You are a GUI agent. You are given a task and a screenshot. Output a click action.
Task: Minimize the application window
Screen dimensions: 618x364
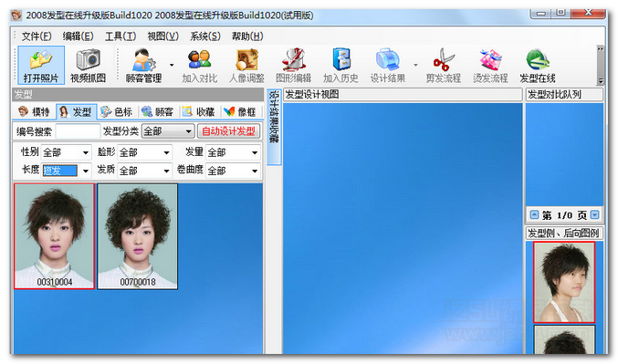(541, 13)
